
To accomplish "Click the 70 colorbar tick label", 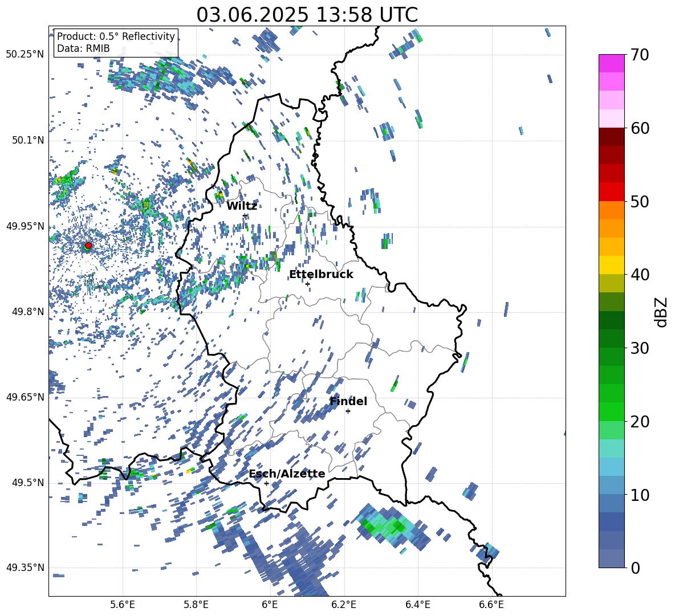I will click(x=640, y=55).
